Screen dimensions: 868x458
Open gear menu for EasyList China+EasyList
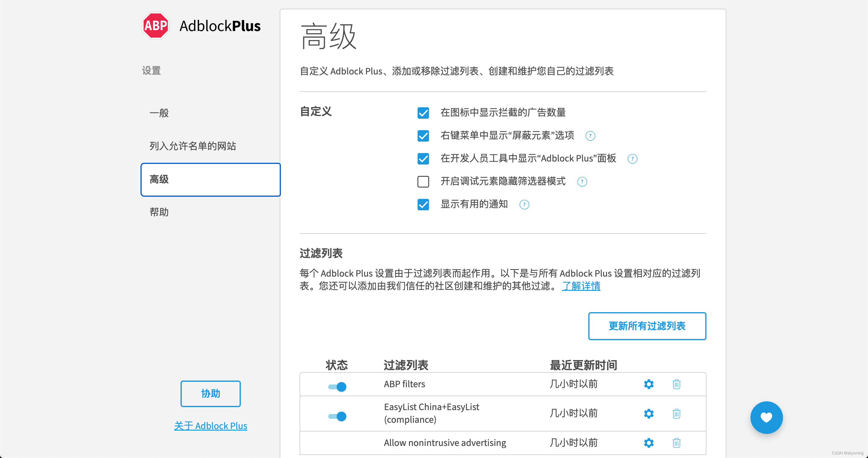click(x=649, y=413)
